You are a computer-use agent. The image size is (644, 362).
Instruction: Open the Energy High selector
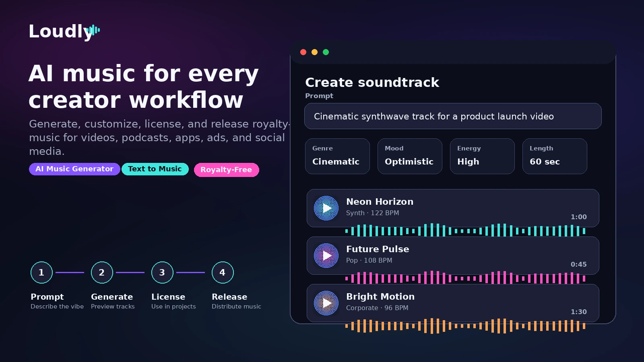click(x=482, y=156)
